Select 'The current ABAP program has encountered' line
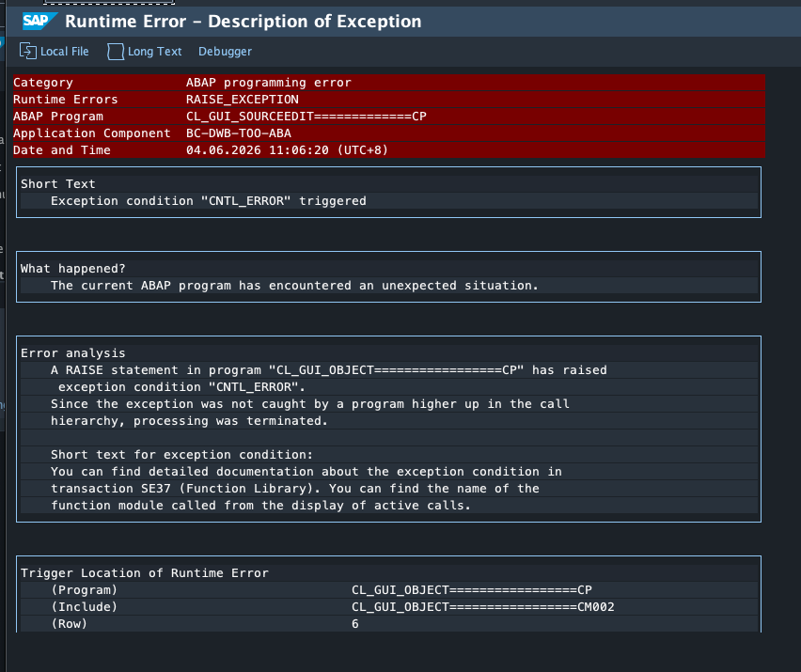The image size is (801, 672). pos(294,286)
